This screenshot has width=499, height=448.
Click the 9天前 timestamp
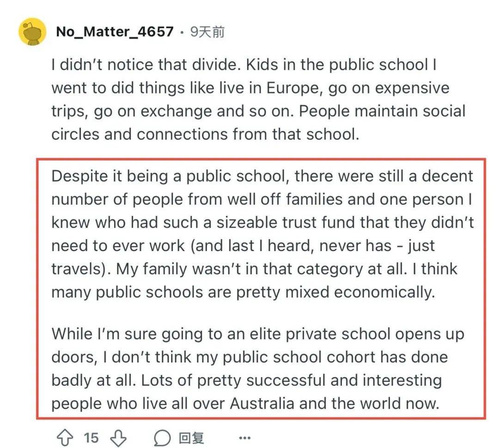(207, 32)
